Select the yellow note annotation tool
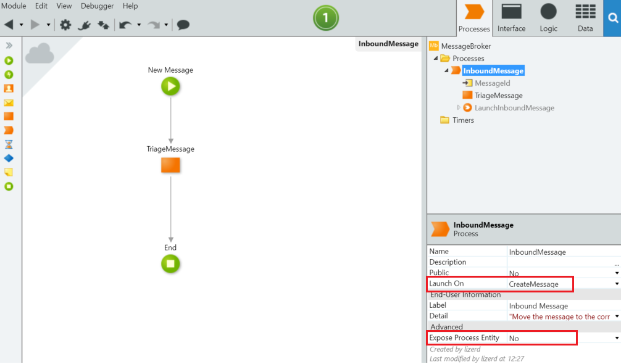621x364 pixels. pyautogui.click(x=9, y=172)
